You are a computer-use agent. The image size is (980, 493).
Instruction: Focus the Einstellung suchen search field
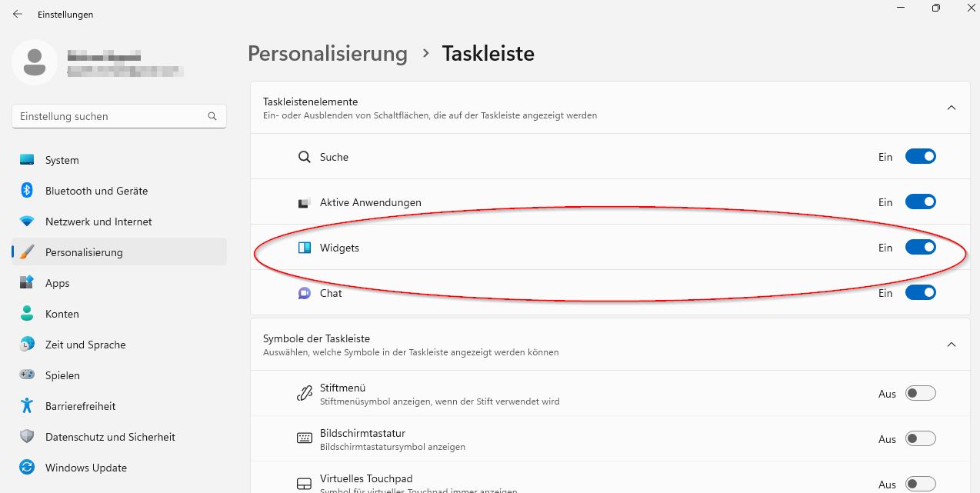pyautogui.click(x=112, y=117)
